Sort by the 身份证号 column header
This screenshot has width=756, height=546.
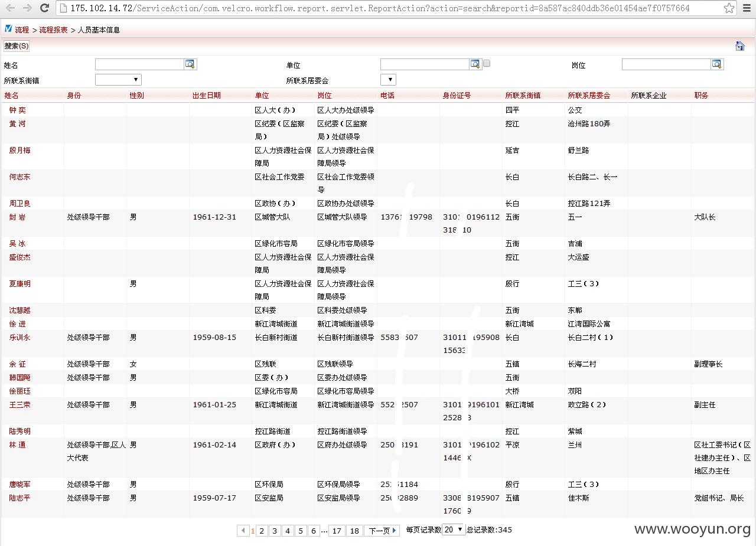457,96
